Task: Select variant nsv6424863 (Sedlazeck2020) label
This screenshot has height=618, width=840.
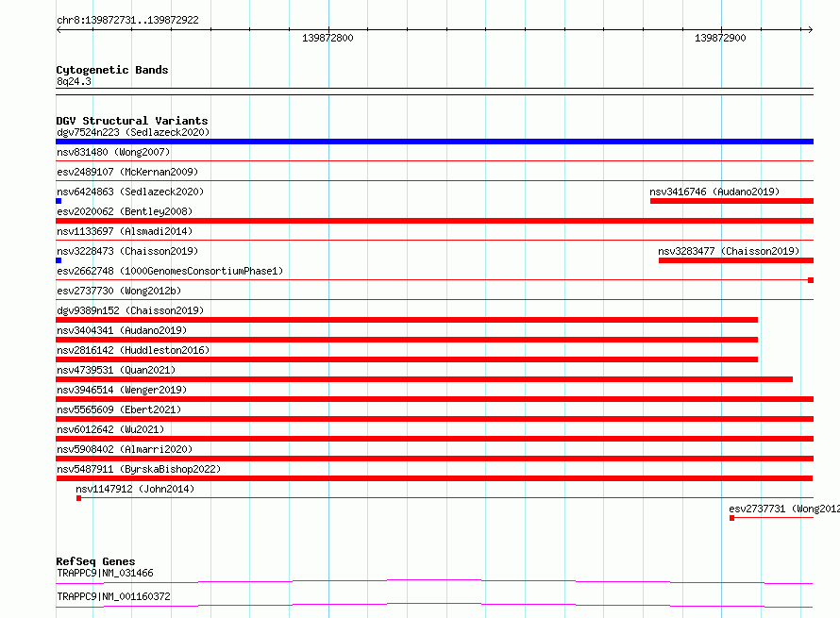Action: pos(130,192)
